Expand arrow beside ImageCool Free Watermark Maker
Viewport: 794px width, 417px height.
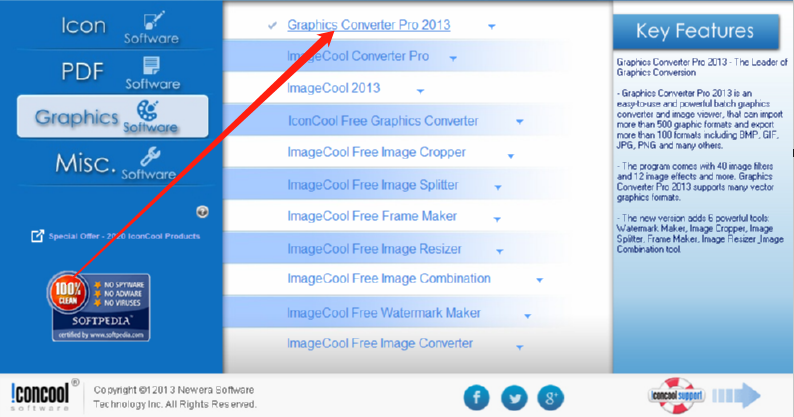(x=527, y=316)
